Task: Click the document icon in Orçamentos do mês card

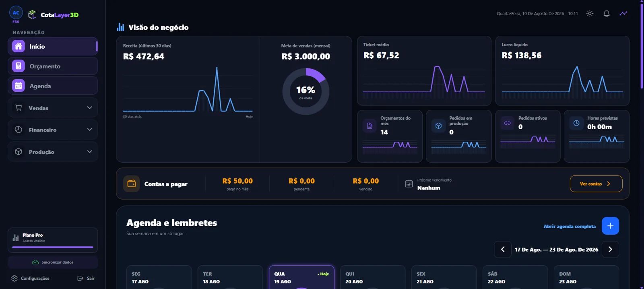Action: [369, 126]
